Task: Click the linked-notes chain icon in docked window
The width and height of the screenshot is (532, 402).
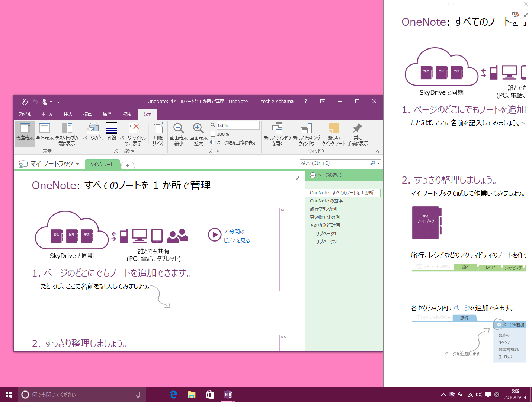Action: pyautogui.click(x=515, y=15)
